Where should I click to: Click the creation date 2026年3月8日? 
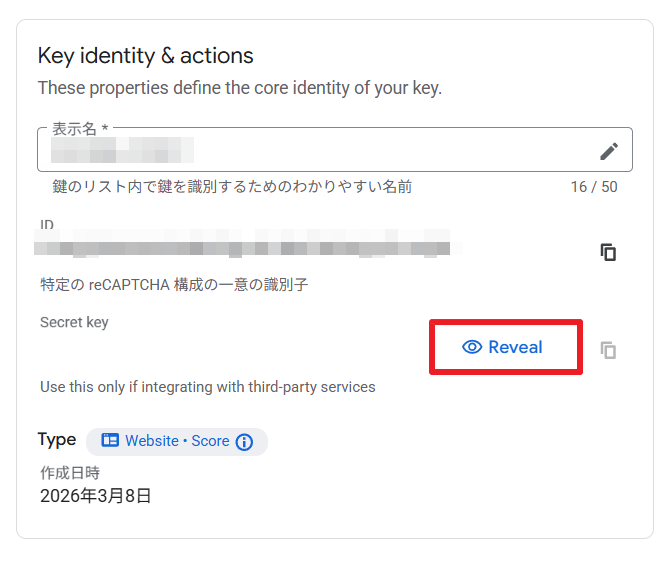pyautogui.click(x=95, y=496)
